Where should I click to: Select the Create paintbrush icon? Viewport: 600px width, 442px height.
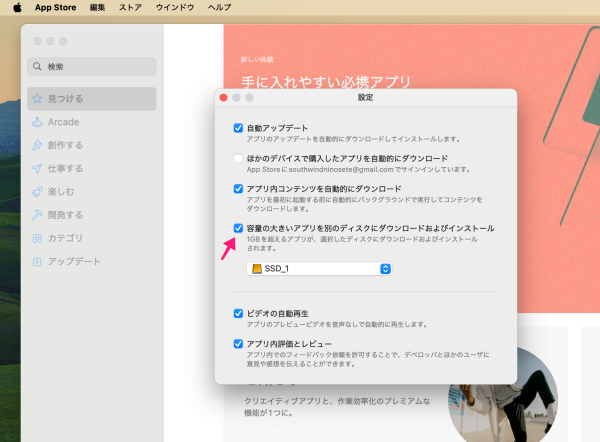pyautogui.click(x=38, y=145)
